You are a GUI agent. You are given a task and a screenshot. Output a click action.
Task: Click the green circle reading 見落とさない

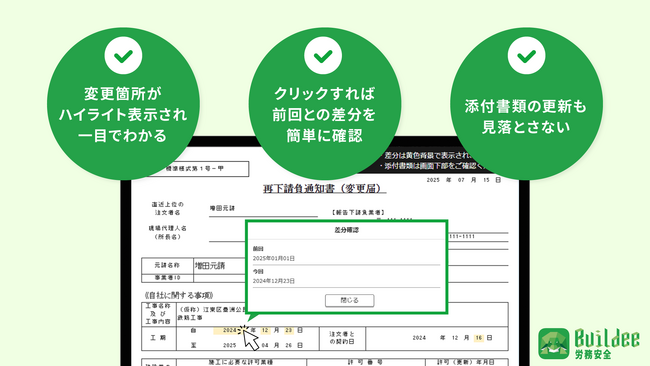point(526,104)
